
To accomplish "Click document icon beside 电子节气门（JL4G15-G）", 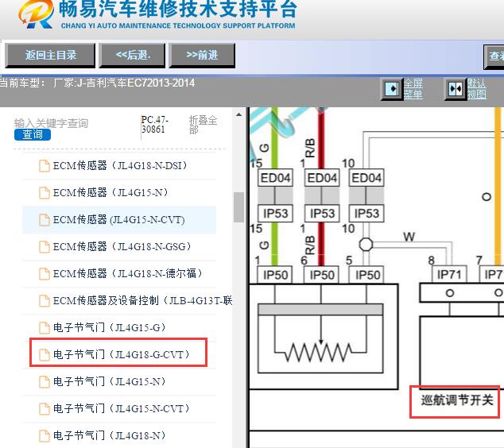I will 44,328.
